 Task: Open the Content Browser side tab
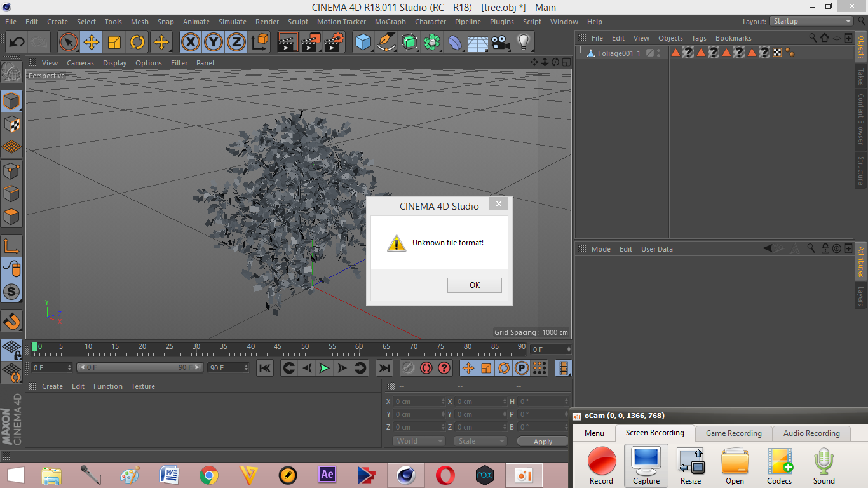pyautogui.click(x=862, y=119)
